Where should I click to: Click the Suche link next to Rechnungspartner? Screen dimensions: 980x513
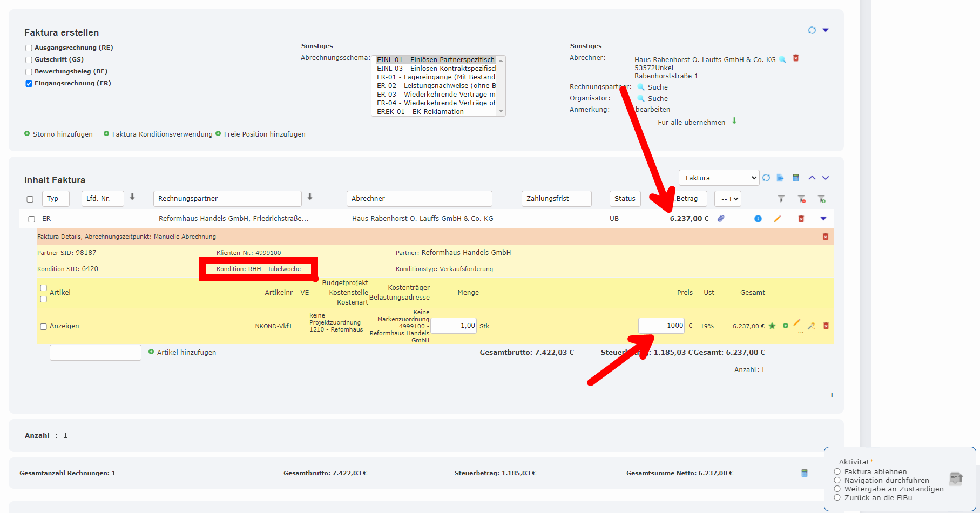656,87
